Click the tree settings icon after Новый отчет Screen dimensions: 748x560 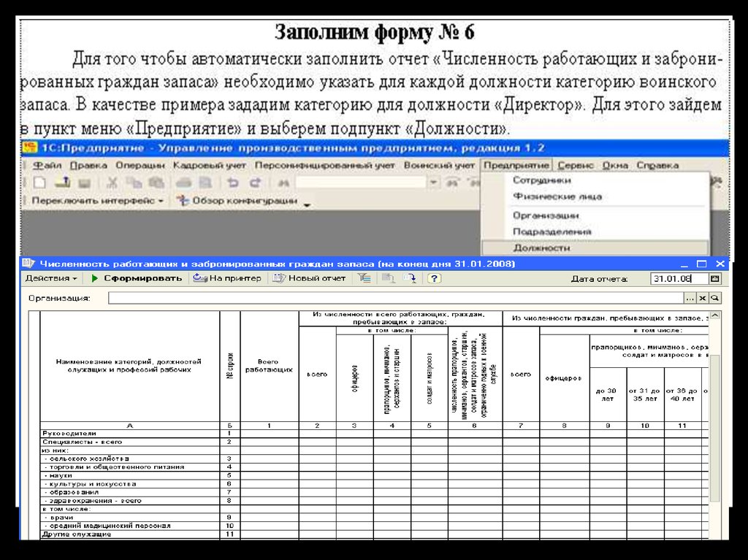[x=364, y=278]
